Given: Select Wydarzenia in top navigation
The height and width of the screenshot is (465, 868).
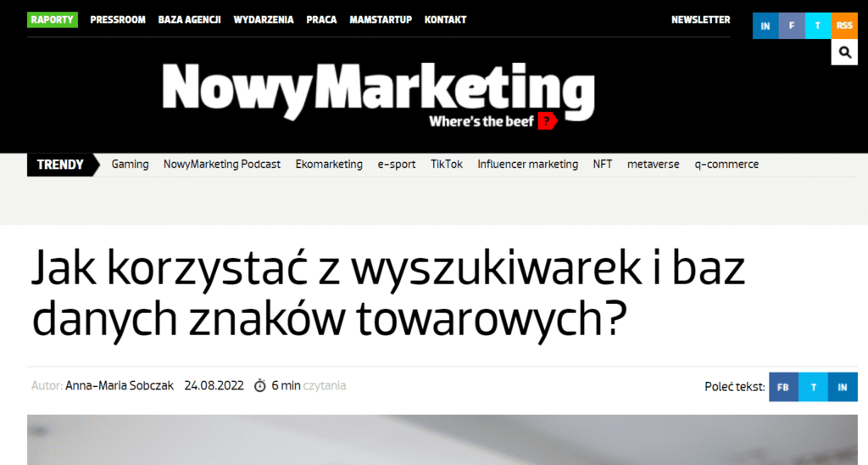Looking at the screenshot, I should click(x=264, y=20).
